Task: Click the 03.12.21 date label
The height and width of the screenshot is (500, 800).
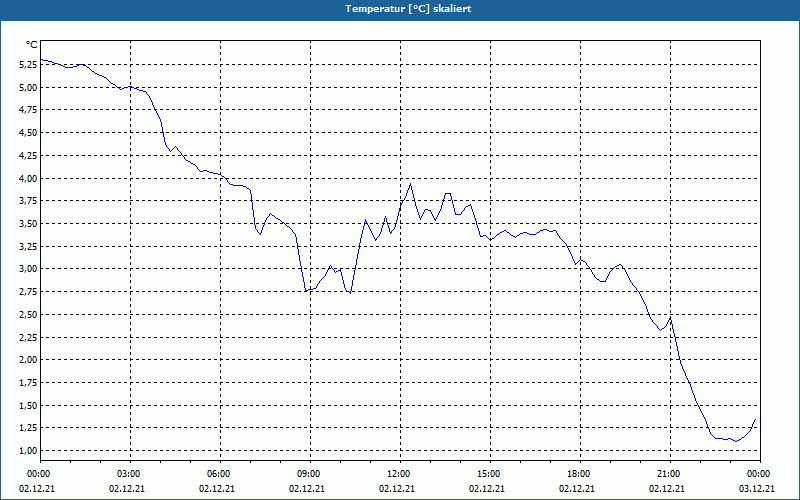Action: tap(757, 489)
